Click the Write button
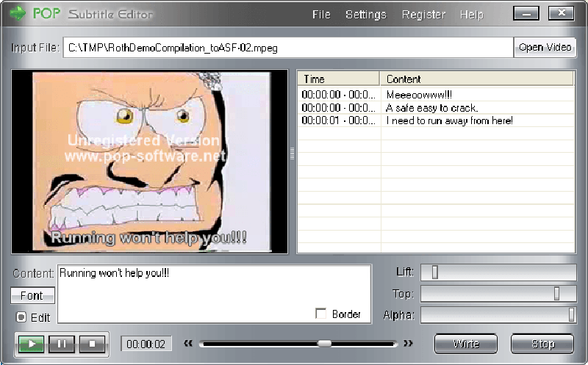 click(466, 344)
